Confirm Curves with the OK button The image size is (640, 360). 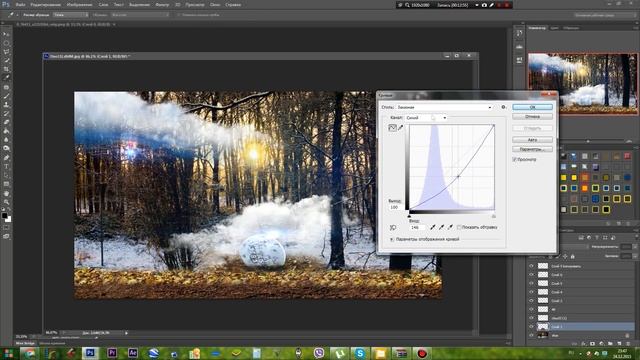pos(532,107)
